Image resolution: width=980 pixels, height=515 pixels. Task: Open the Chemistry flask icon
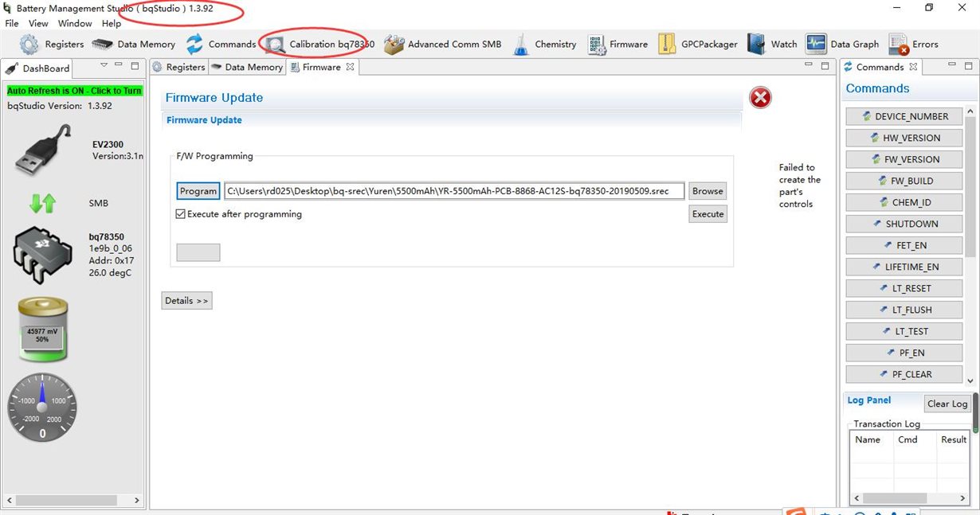click(x=521, y=45)
